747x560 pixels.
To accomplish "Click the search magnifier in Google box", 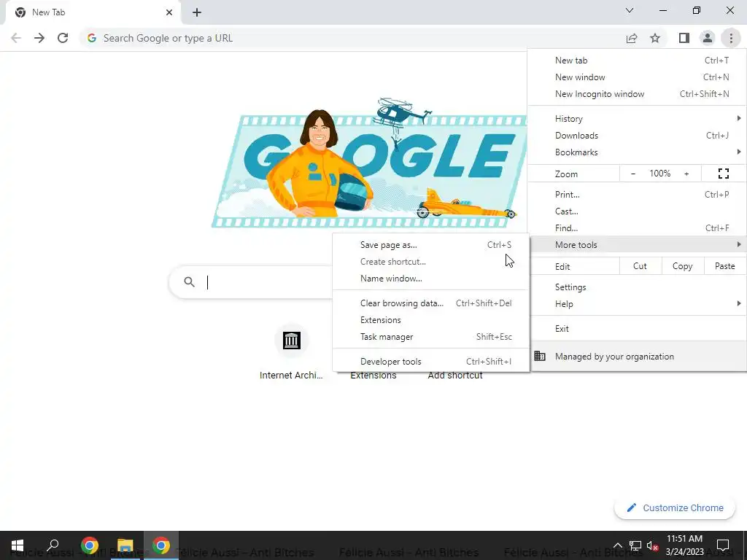I will (189, 282).
